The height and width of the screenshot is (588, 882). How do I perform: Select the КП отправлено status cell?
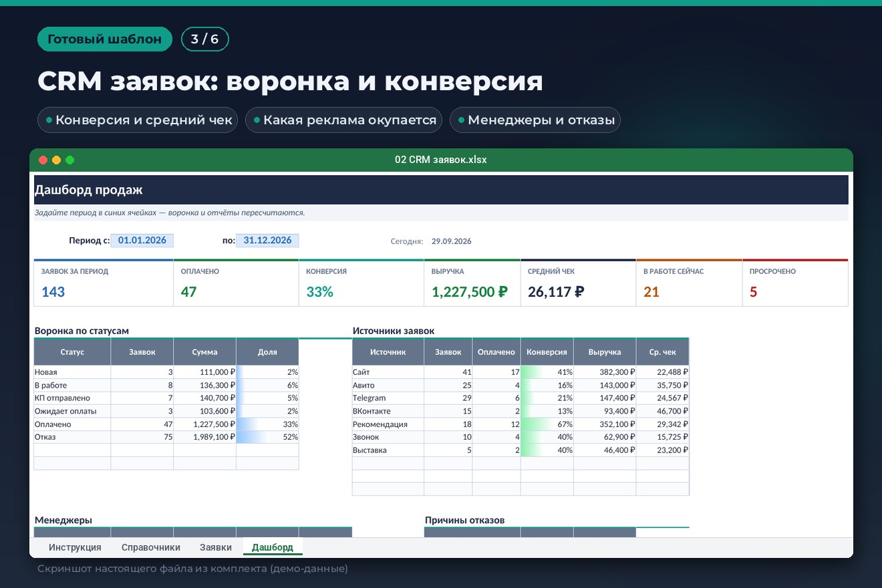pos(72,398)
